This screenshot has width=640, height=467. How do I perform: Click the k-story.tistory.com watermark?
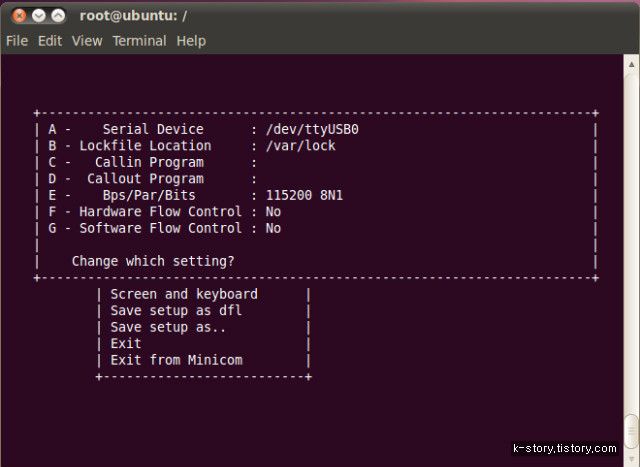click(565, 448)
